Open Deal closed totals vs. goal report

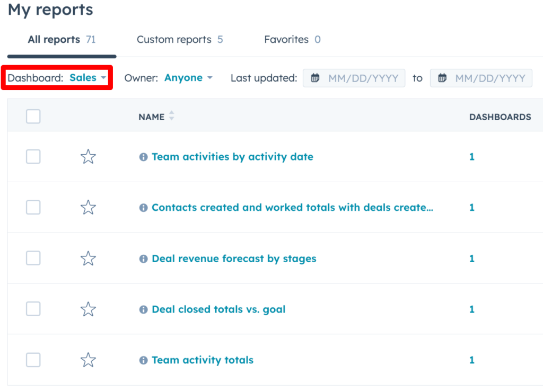pos(218,309)
